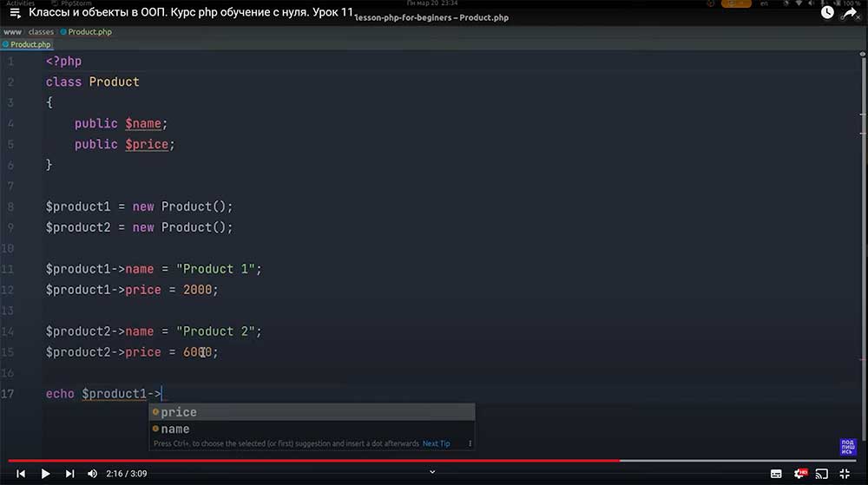868x485 pixels.
Task: Open the YouTube playlist queue icon
Action: [x=15, y=13]
